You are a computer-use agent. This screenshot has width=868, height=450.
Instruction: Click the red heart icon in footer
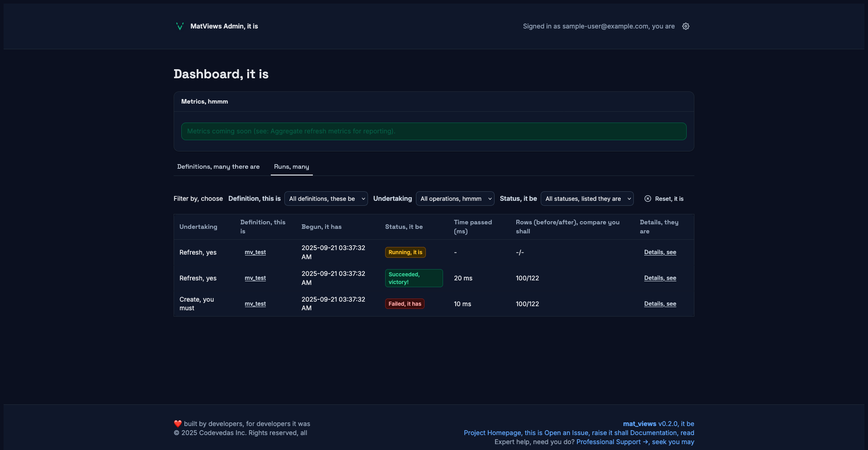(x=178, y=424)
